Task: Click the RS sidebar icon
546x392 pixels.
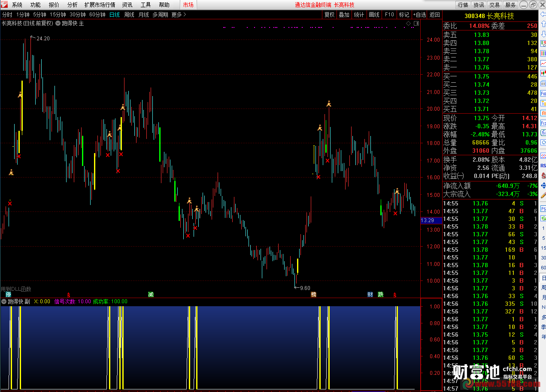Action: tap(543, 166)
